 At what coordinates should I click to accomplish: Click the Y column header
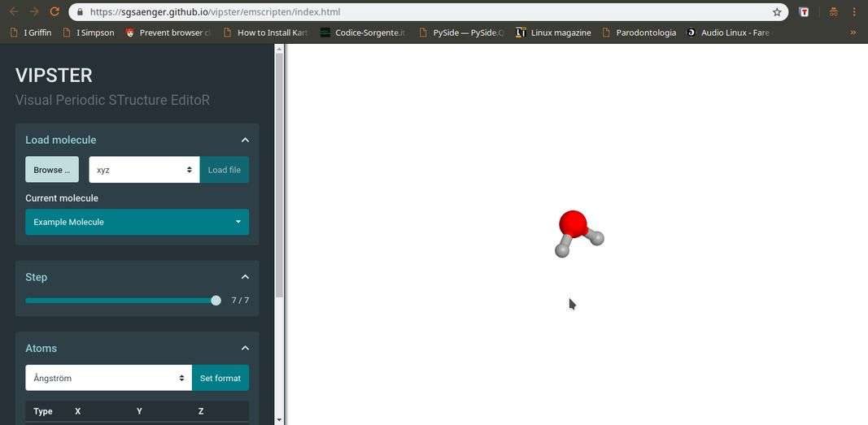pyautogui.click(x=139, y=411)
